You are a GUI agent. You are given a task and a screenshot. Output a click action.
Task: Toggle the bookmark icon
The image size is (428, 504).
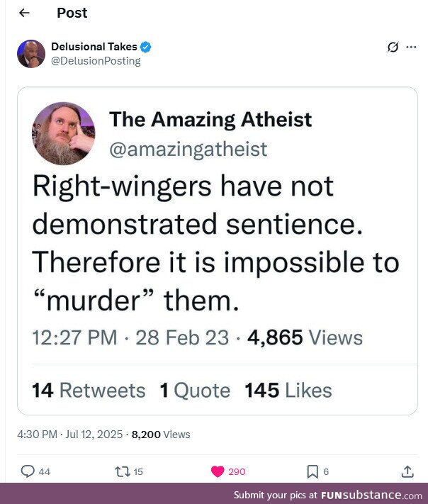pos(312,471)
